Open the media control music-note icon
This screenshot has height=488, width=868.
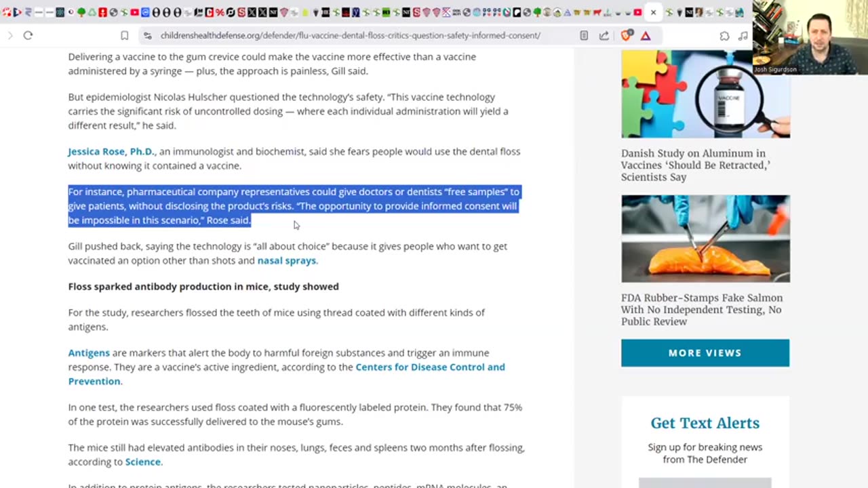point(743,35)
